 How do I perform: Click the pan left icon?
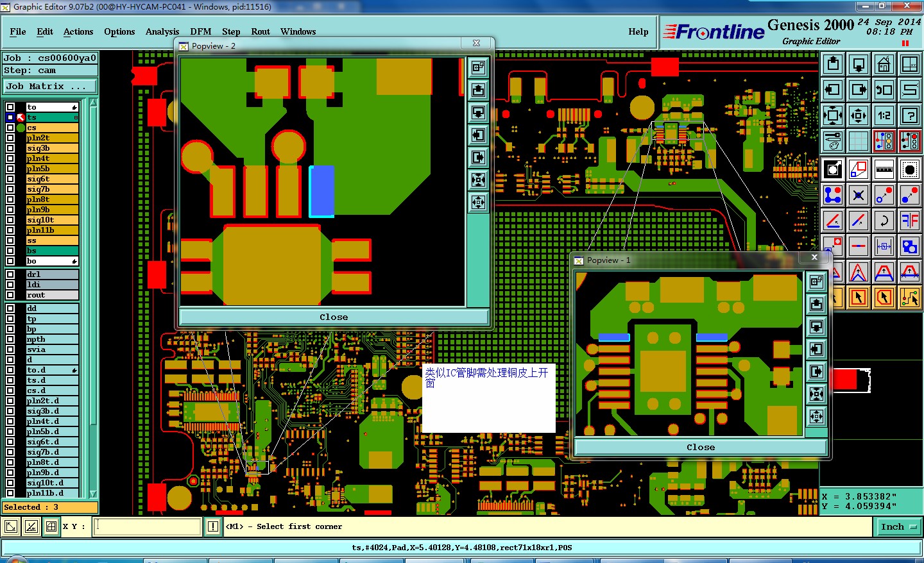tap(833, 90)
